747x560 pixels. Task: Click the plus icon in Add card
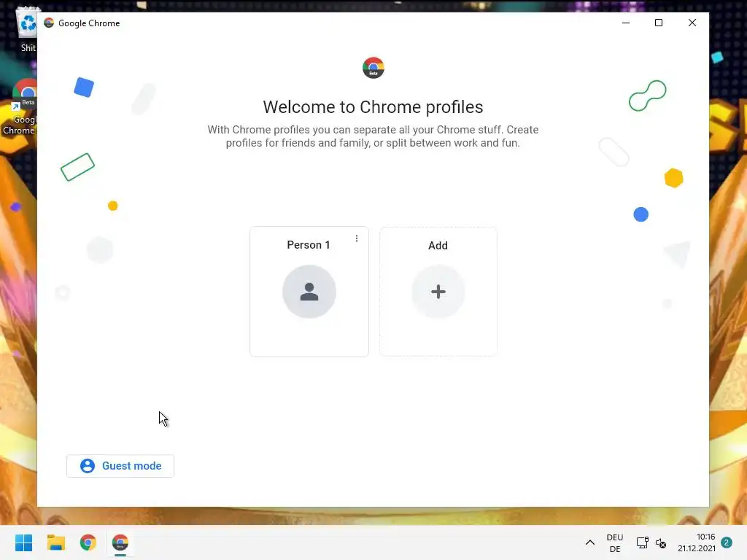pos(438,292)
